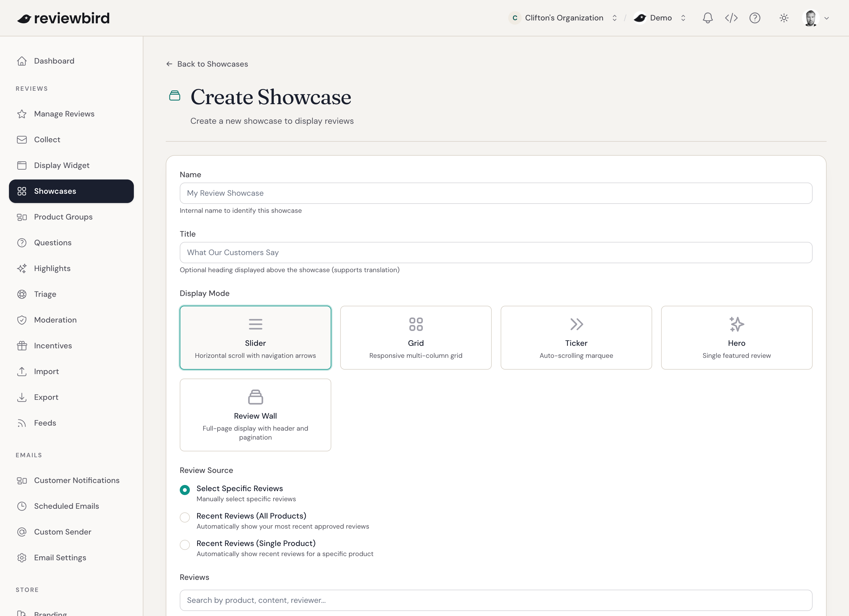Click the Highlights sparkle icon
Image resolution: width=849 pixels, height=616 pixels.
tap(22, 268)
